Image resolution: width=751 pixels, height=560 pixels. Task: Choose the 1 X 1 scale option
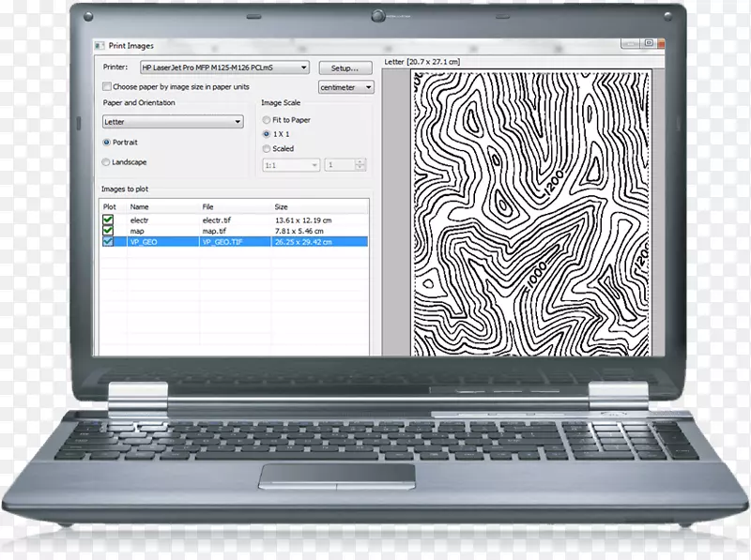tap(267, 134)
